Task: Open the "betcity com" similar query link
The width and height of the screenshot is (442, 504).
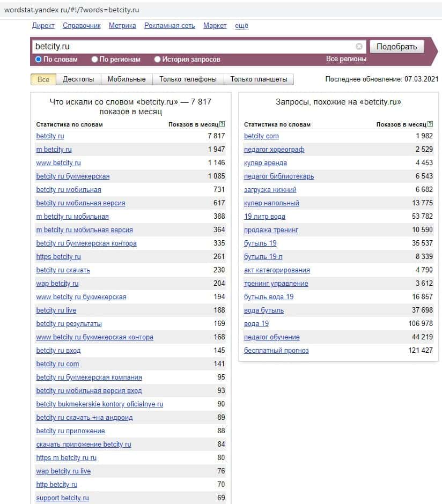Action: 261,136
